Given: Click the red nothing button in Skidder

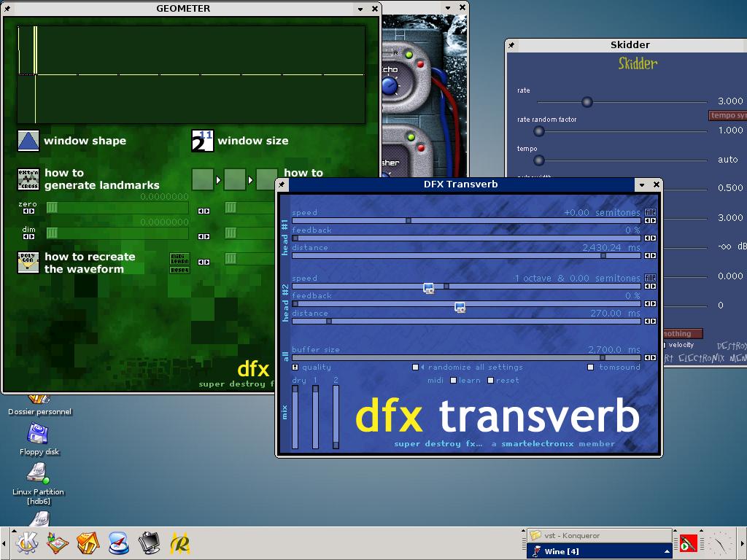Looking at the screenshot, I should pos(683,334).
